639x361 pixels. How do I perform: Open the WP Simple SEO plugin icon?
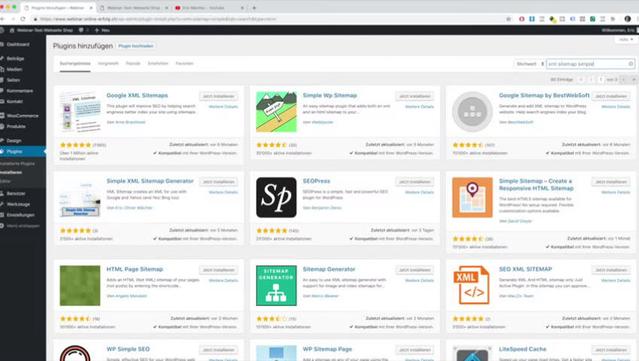click(x=75, y=353)
